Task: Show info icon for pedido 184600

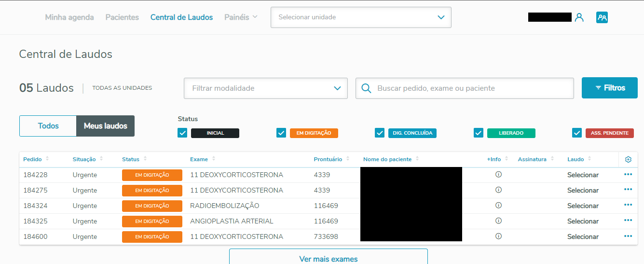Action: pyautogui.click(x=498, y=236)
